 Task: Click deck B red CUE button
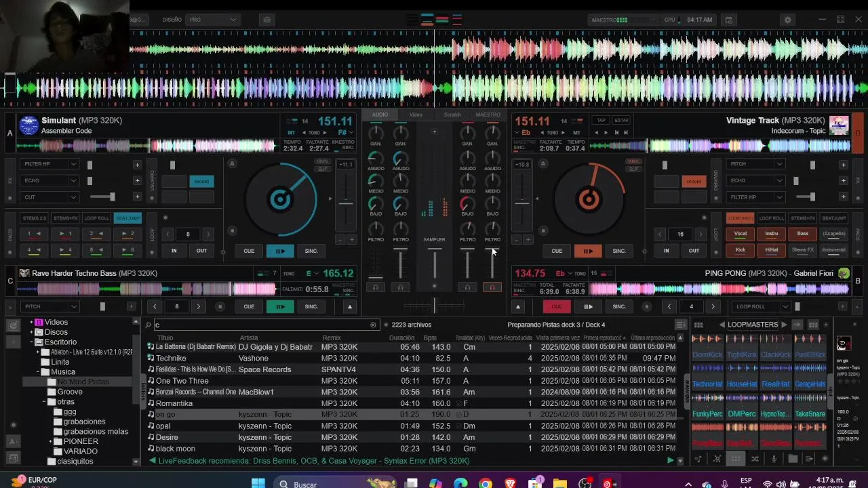click(557, 306)
